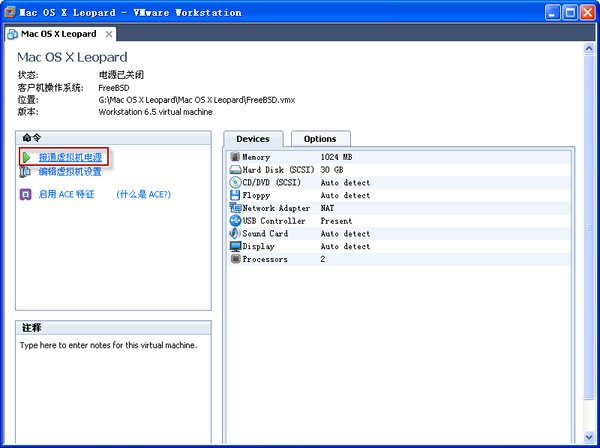The width and height of the screenshot is (600, 448).
Task: Click the VM icon on Mac OS X Leopard tab
Action: coord(13,34)
